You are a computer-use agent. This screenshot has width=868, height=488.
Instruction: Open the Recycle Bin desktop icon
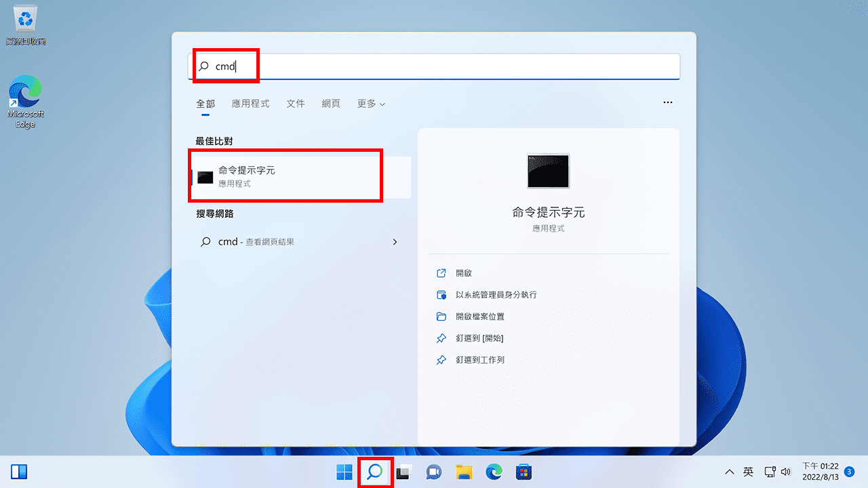tap(26, 25)
